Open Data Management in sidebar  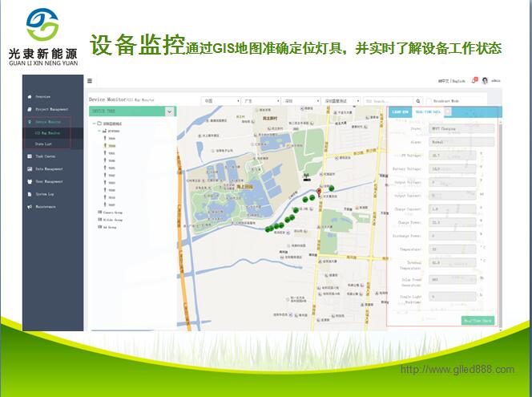[49, 168]
